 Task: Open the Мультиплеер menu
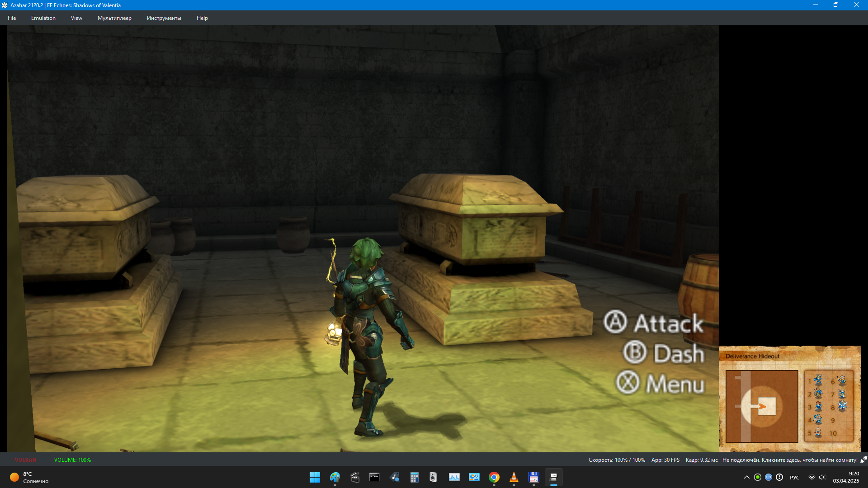pyautogui.click(x=114, y=18)
